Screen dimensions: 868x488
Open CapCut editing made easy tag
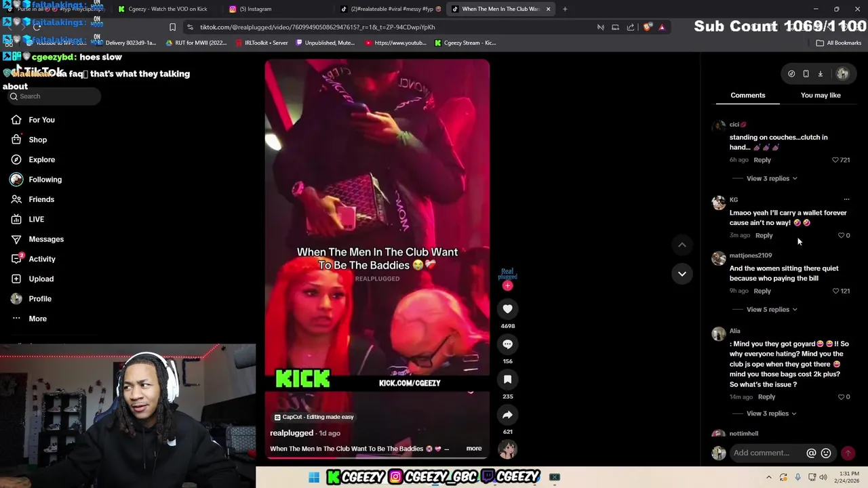point(314,417)
